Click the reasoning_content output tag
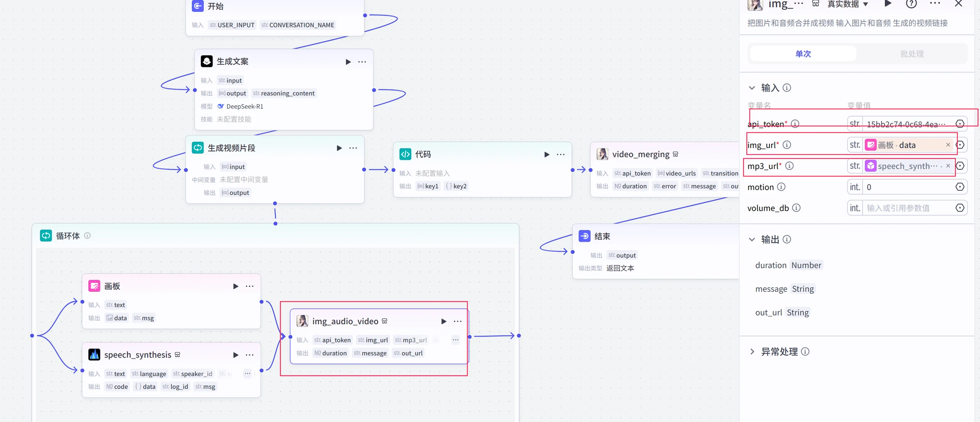 pos(284,93)
